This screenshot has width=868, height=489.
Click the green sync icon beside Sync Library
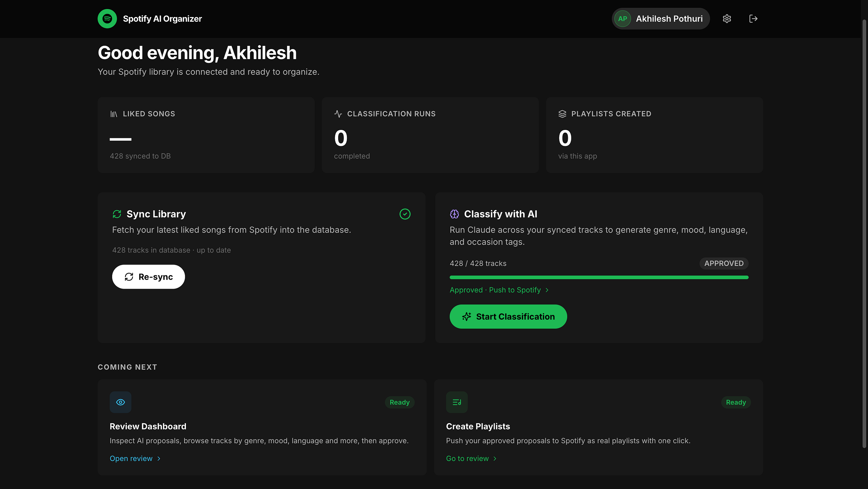pyautogui.click(x=117, y=214)
